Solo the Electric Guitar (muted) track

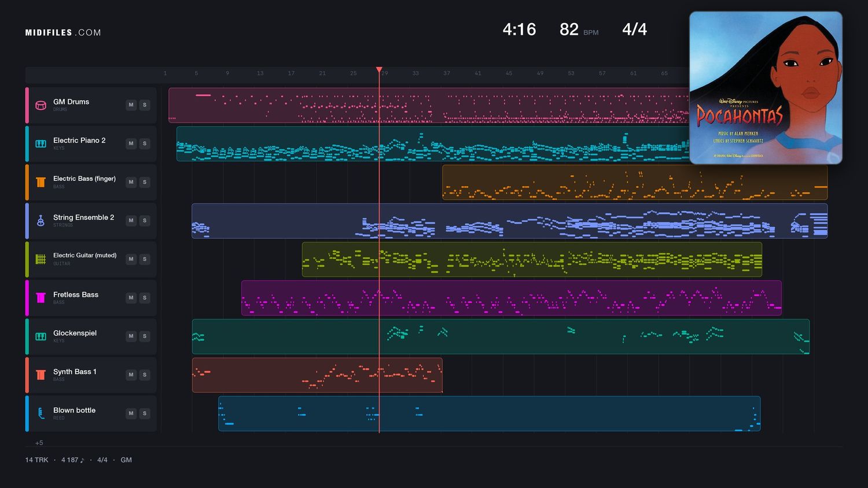(145, 259)
